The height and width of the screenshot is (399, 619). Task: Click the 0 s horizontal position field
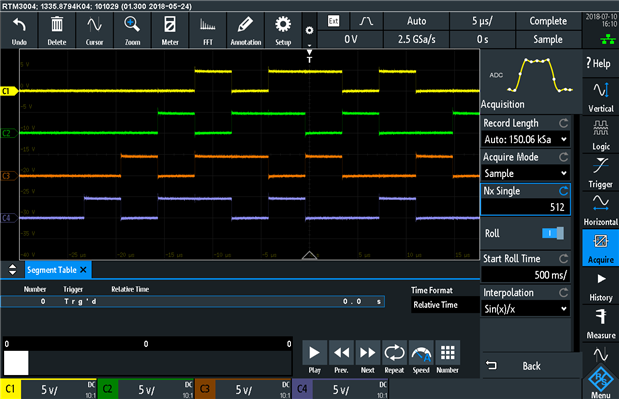pyautogui.click(x=482, y=39)
